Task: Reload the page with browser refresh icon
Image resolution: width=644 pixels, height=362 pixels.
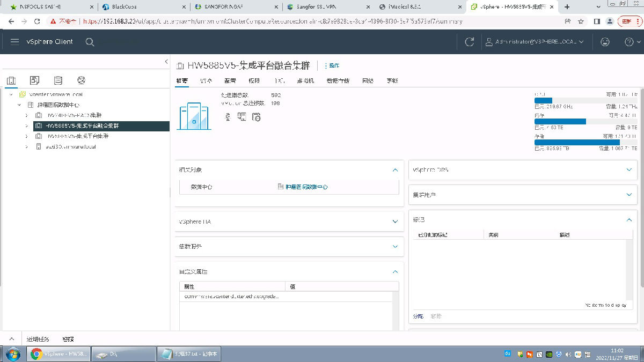Action: click(37, 21)
